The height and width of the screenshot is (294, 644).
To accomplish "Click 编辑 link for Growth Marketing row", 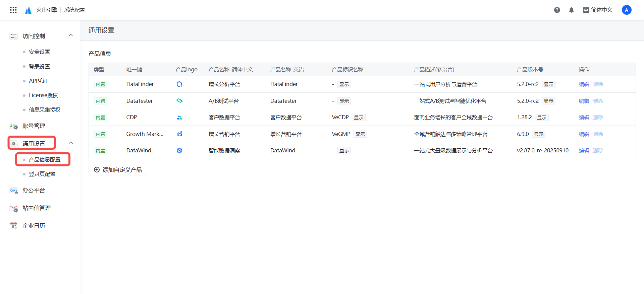I will (x=584, y=134).
